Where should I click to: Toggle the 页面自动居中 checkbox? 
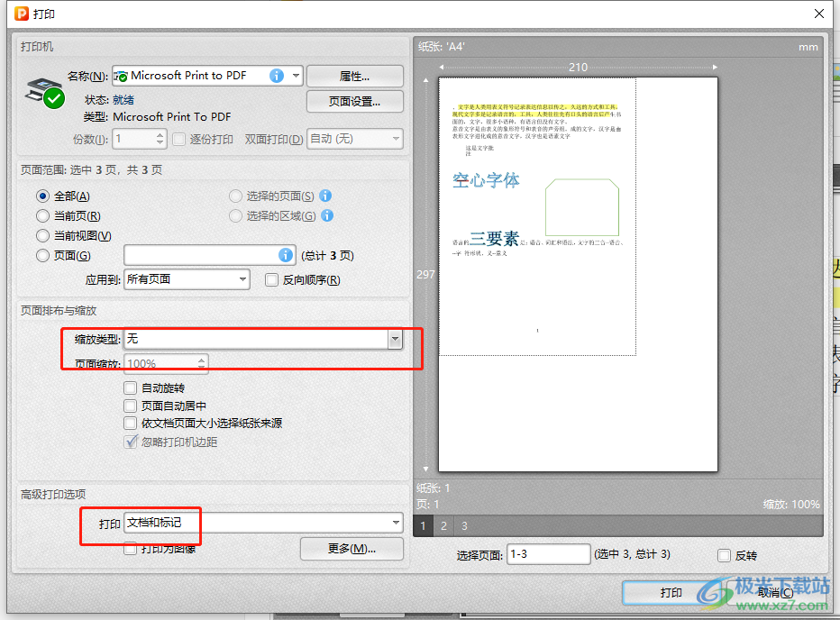click(130, 406)
